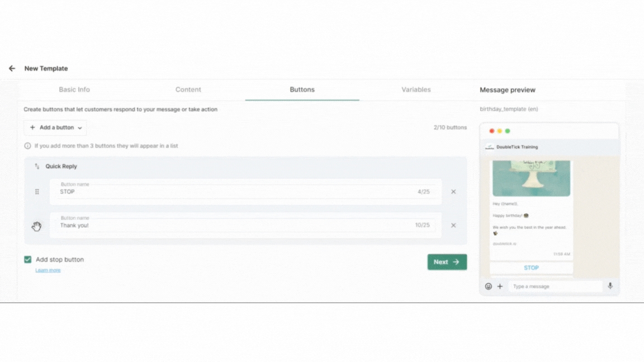This screenshot has width=644, height=362.
Task: Click the STOP button in message preview
Action: (531, 268)
